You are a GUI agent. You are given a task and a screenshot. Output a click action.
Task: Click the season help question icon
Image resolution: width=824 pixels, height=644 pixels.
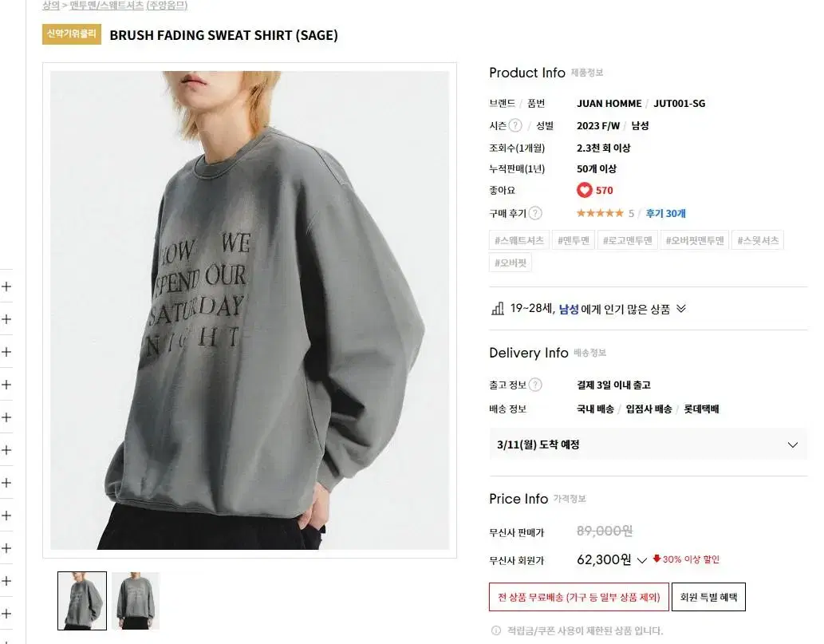click(x=515, y=125)
